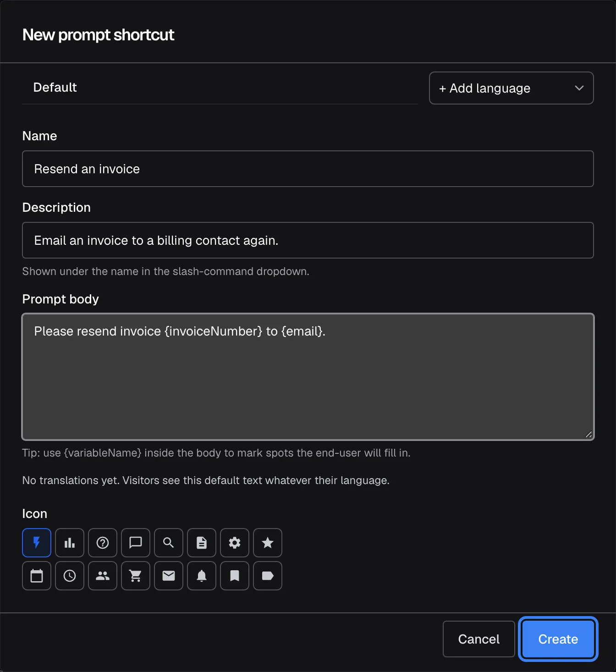Click the "Icon" section label

[35, 513]
